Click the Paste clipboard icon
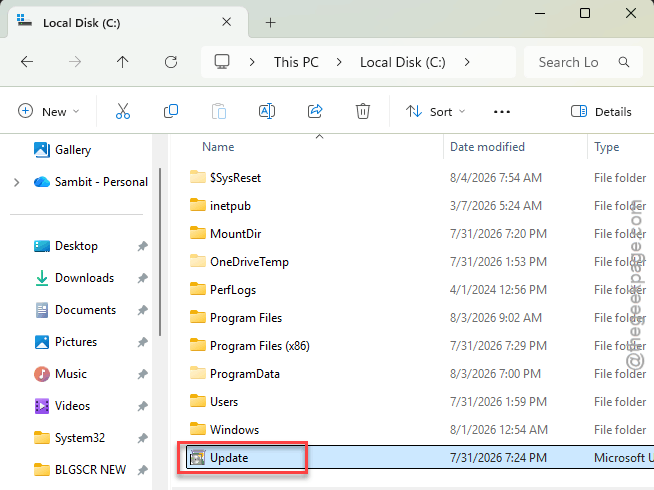This screenshot has height=490, width=654. click(219, 111)
